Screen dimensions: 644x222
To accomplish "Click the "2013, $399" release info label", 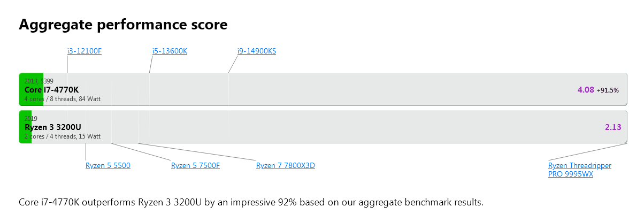I will click(39, 81).
